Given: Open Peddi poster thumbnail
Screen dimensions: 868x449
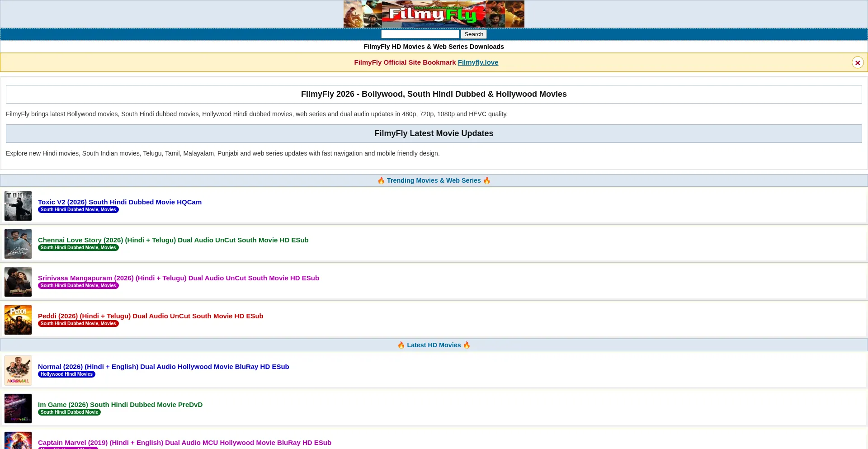Looking at the screenshot, I should click(x=18, y=320).
